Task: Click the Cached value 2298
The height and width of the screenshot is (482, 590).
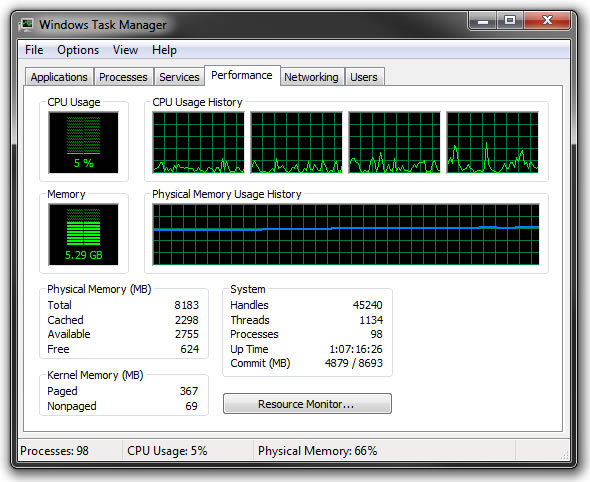Action: coord(187,320)
